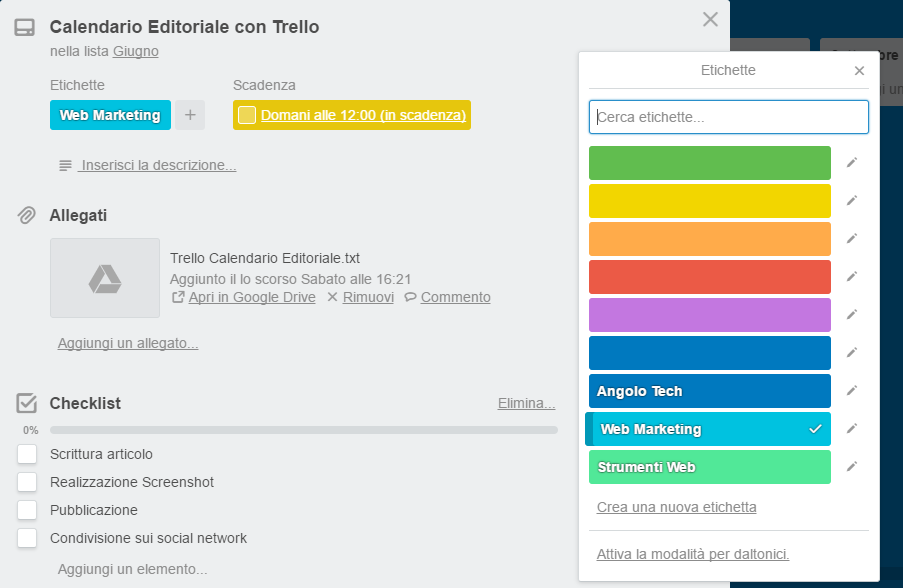Screen dimensions: 903x588
Task: Click the Checklist header icon
Action: point(26,403)
